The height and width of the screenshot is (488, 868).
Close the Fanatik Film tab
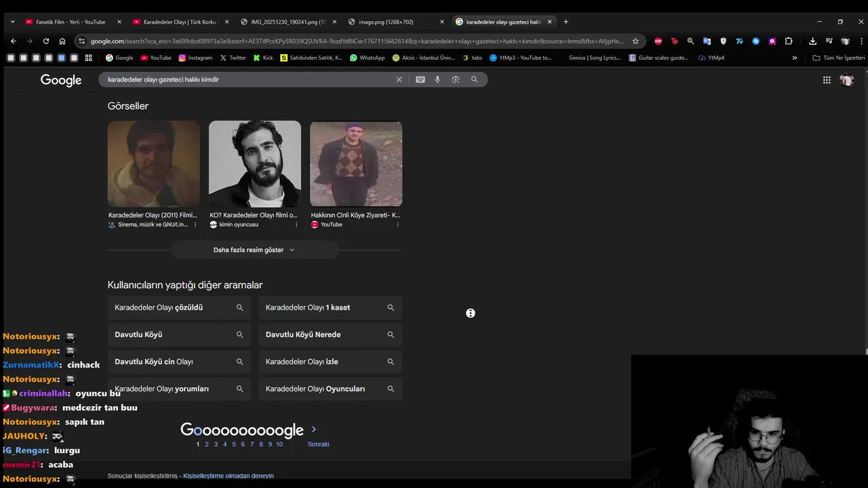click(119, 22)
